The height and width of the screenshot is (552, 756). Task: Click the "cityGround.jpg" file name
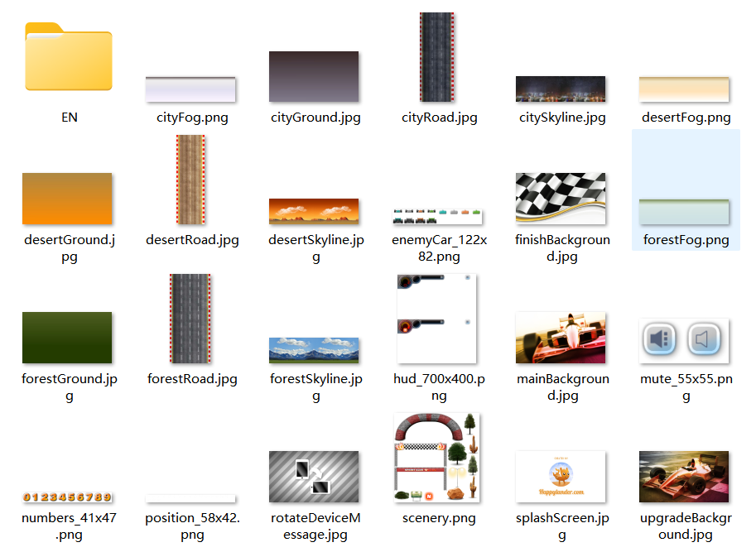click(315, 118)
